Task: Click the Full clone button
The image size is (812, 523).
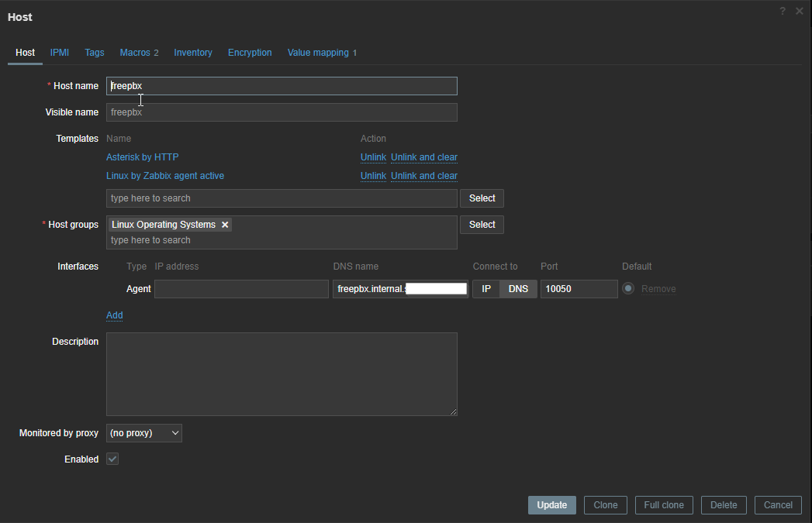Action: [663, 505]
